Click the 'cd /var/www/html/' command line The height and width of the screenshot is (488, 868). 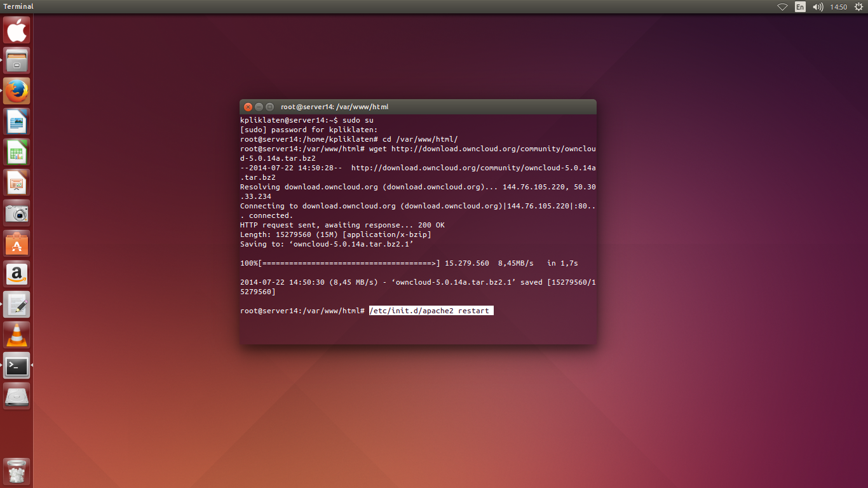349,139
